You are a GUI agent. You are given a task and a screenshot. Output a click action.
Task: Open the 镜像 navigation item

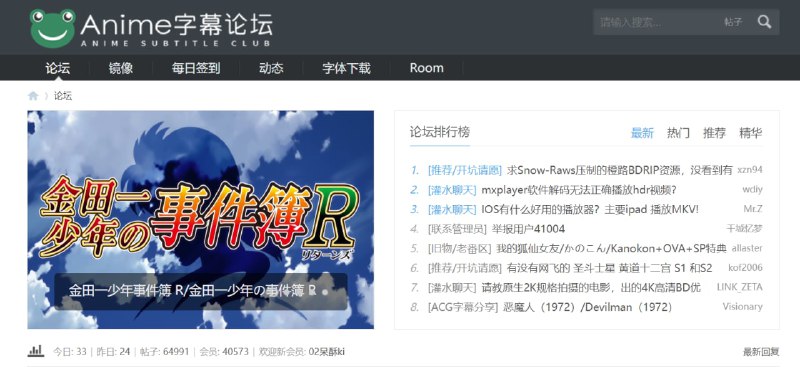pyautogui.click(x=120, y=68)
